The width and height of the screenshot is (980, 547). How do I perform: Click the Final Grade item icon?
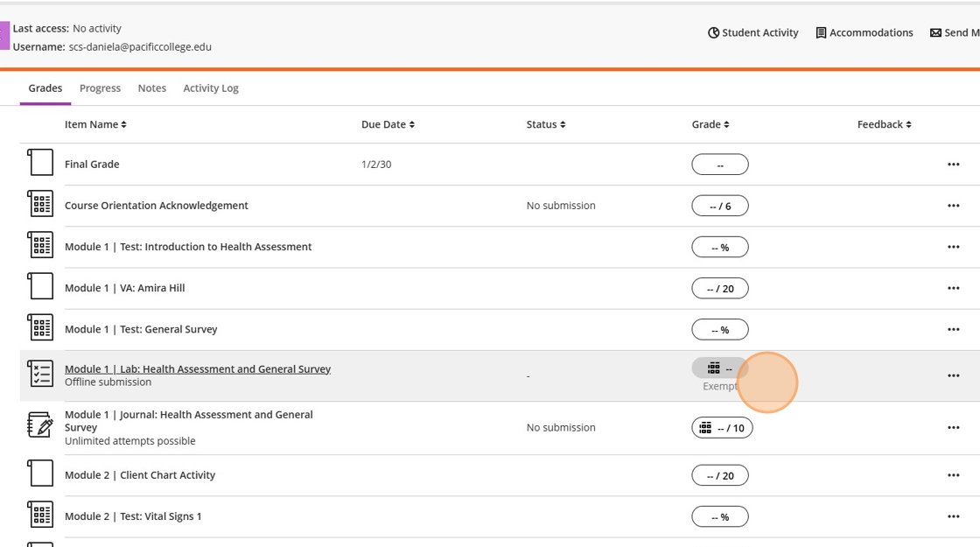pos(40,164)
